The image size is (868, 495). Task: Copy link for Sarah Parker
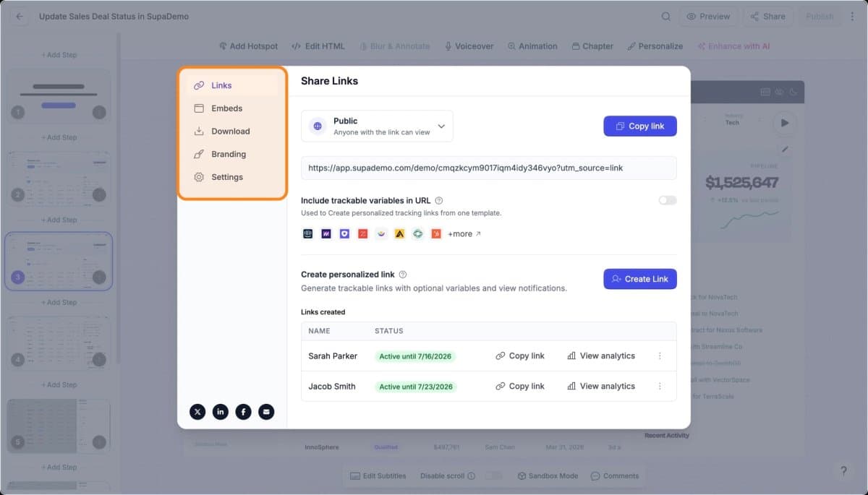(x=520, y=356)
